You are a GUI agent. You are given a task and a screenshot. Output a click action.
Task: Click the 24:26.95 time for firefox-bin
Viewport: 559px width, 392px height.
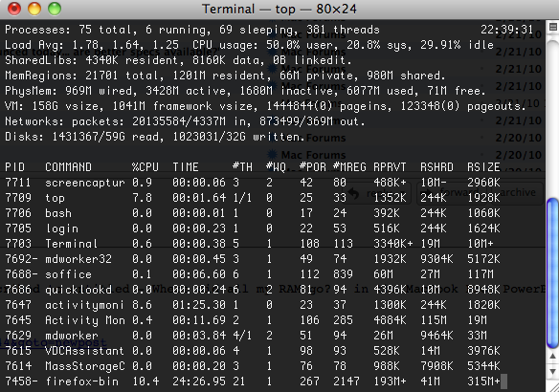tap(199, 381)
